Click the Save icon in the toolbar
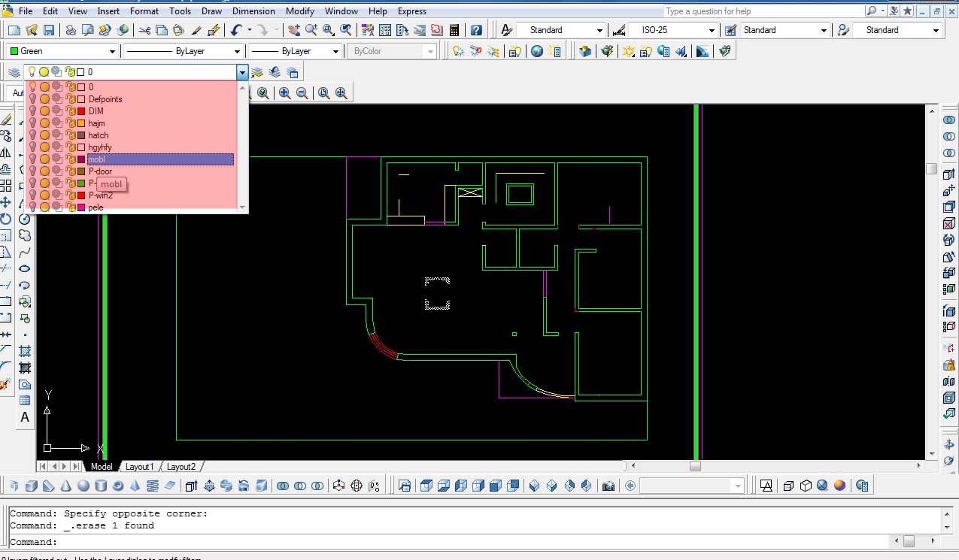 [x=48, y=30]
